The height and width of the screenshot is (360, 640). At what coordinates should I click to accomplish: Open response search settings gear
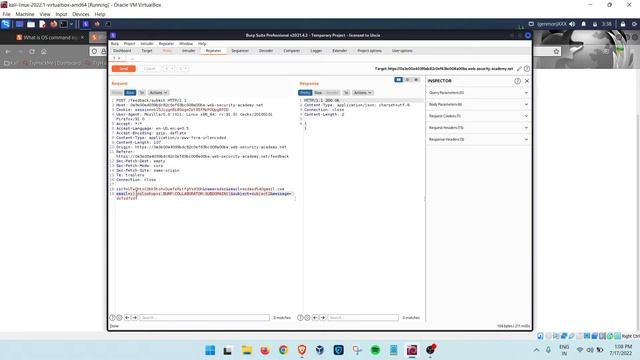coord(307,318)
